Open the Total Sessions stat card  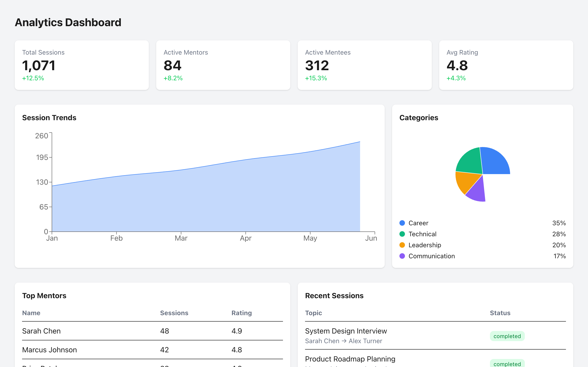[82, 65]
